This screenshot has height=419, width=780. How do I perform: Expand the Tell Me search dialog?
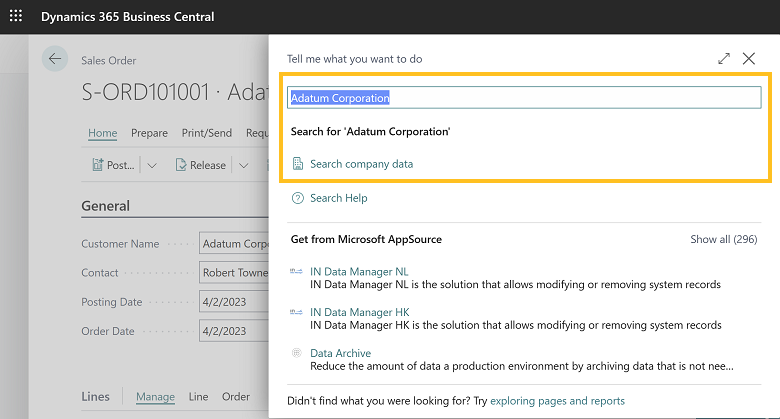click(x=724, y=59)
